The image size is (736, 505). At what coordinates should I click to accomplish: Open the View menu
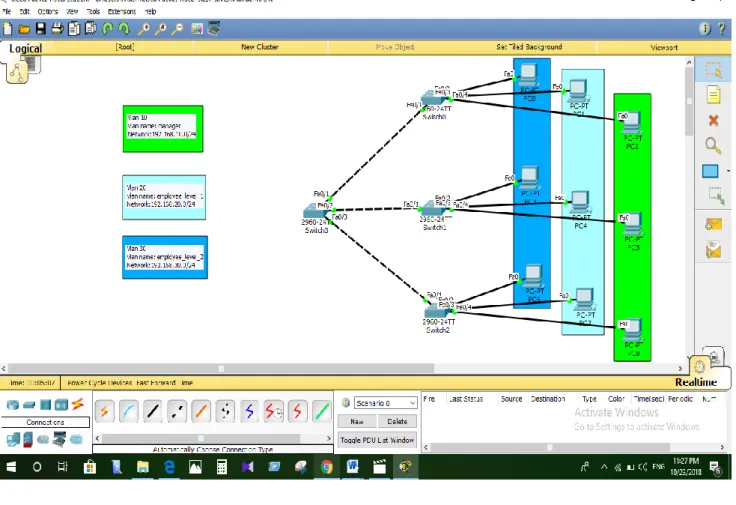pos(72,11)
